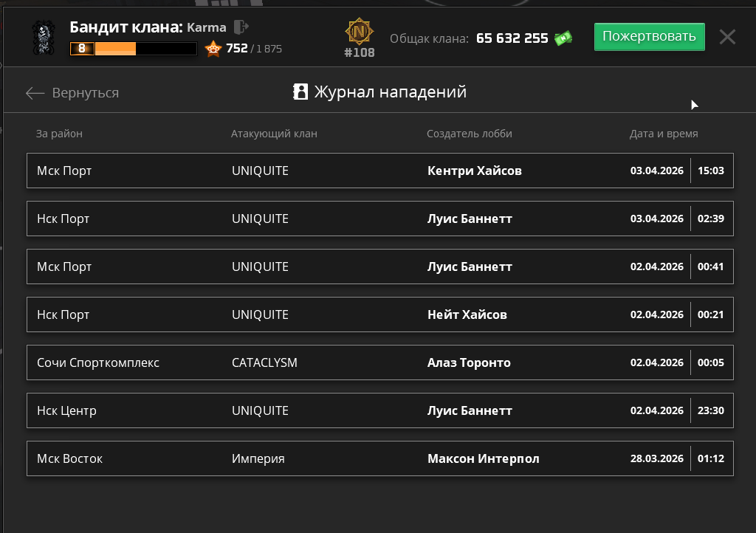Open the Нск Центр attack entry
This screenshot has height=533, width=756.
point(379,410)
